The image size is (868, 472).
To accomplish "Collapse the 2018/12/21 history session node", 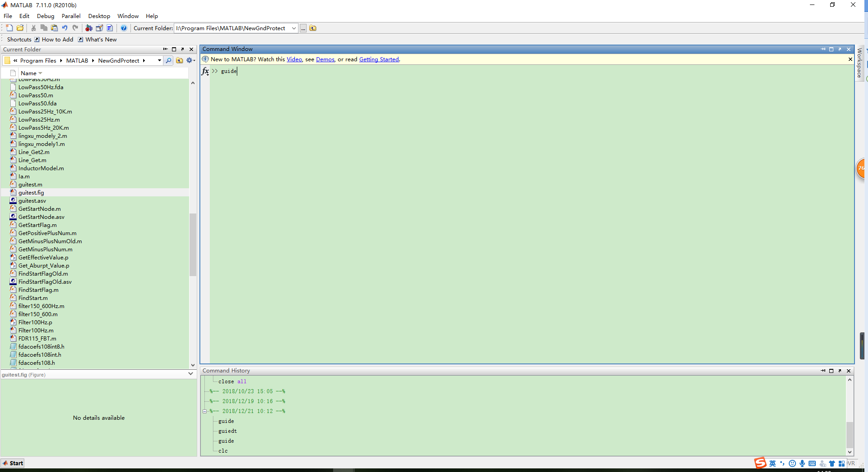I will [x=204, y=411].
